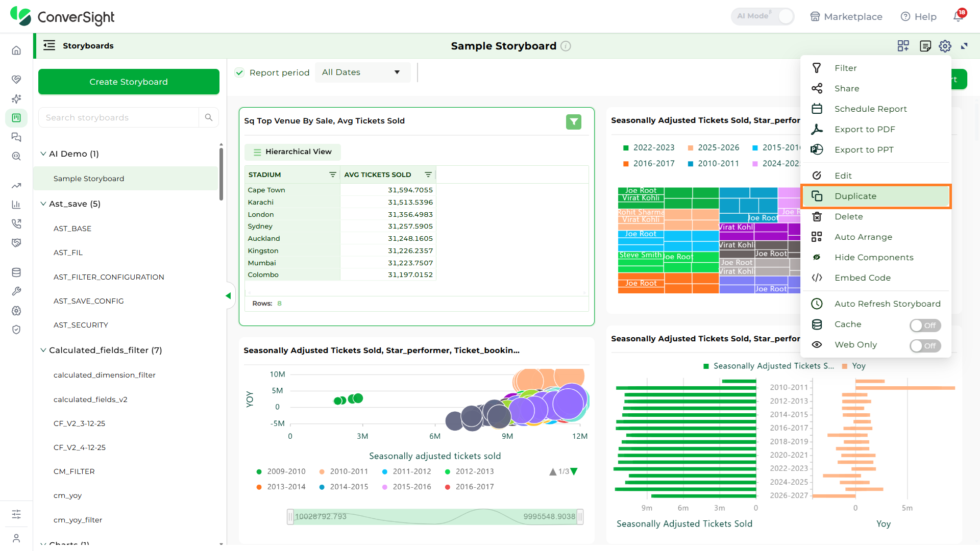Collapse the Calculated_fields_filter folder
This screenshot has width=980, height=551.
pos(43,350)
